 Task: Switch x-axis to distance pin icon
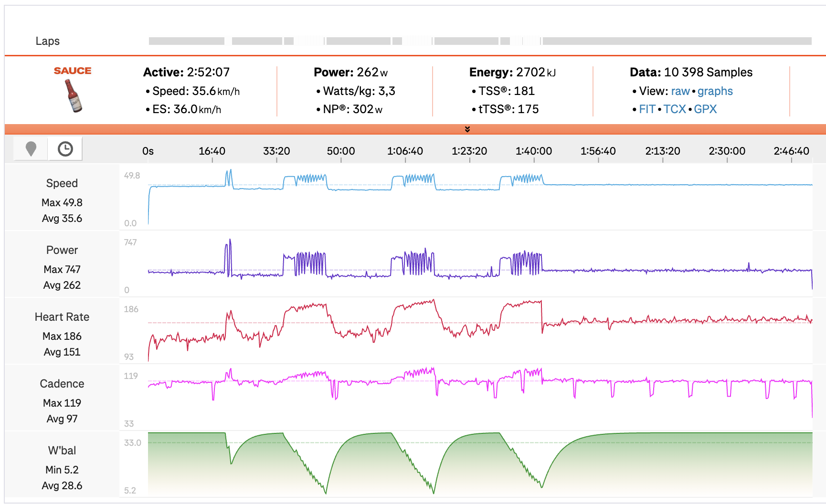[x=31, y=149]
